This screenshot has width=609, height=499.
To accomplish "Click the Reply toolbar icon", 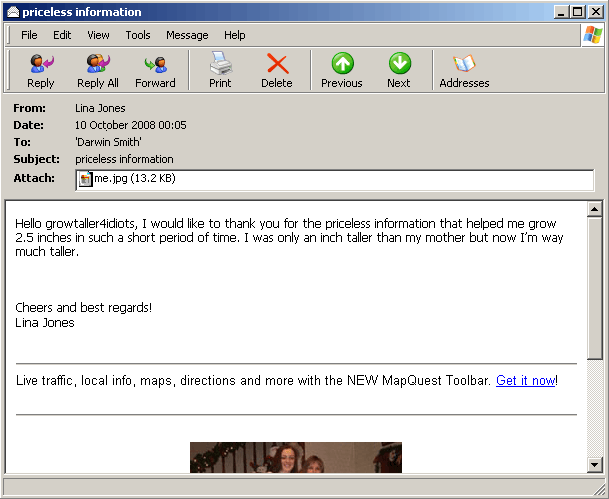I will 41,70.
